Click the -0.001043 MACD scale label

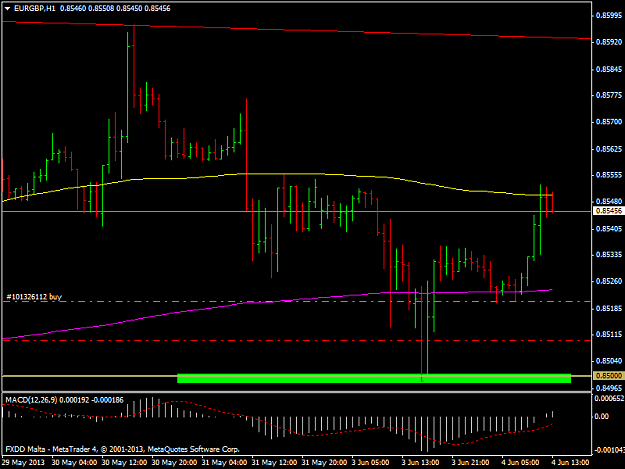pos(609,450)
